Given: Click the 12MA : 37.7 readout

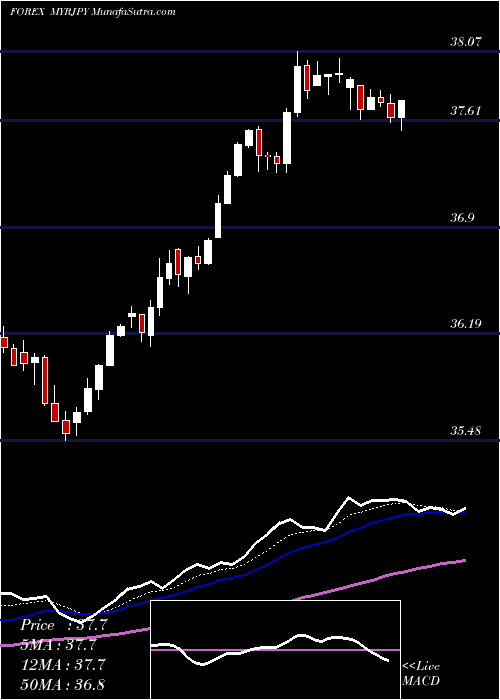Looking at the screenshot, I should [62, 665].
